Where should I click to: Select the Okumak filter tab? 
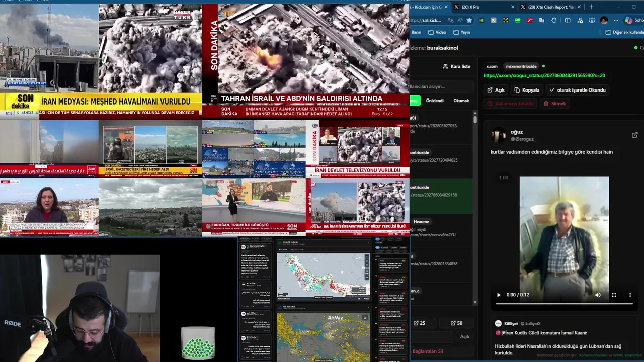[x=461, y=101]
